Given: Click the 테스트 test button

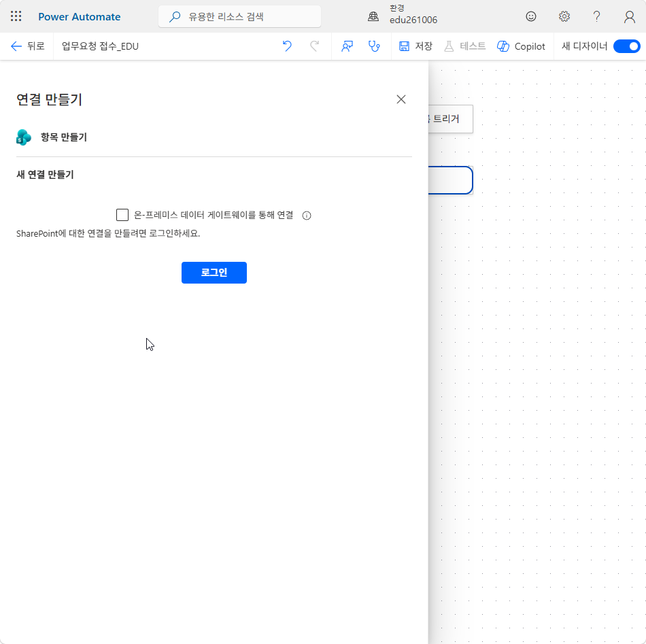Looking at the screenshot, I should pos(464,46).
